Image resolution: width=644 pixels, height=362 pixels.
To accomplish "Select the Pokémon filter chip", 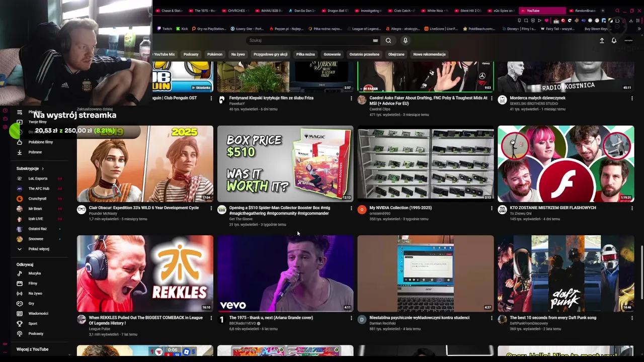I will [215, 54].
